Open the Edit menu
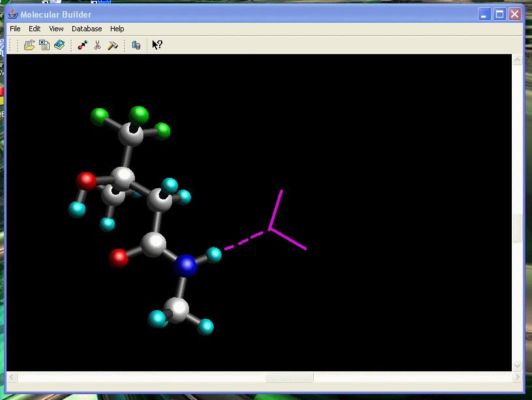This screenshot has height=400, width=532. coord(35,29)
